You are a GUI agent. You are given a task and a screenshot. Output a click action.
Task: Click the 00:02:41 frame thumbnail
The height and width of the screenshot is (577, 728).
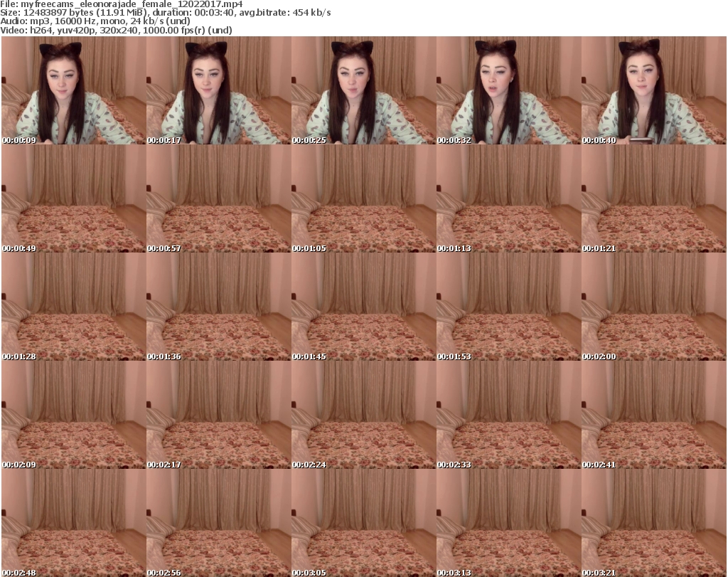coord(653,415)
